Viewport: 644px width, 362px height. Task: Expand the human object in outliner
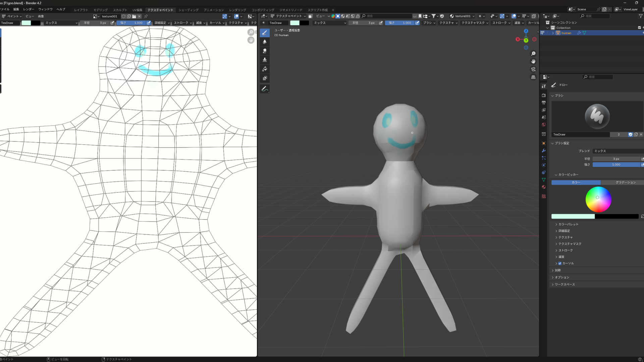[553, 33]
